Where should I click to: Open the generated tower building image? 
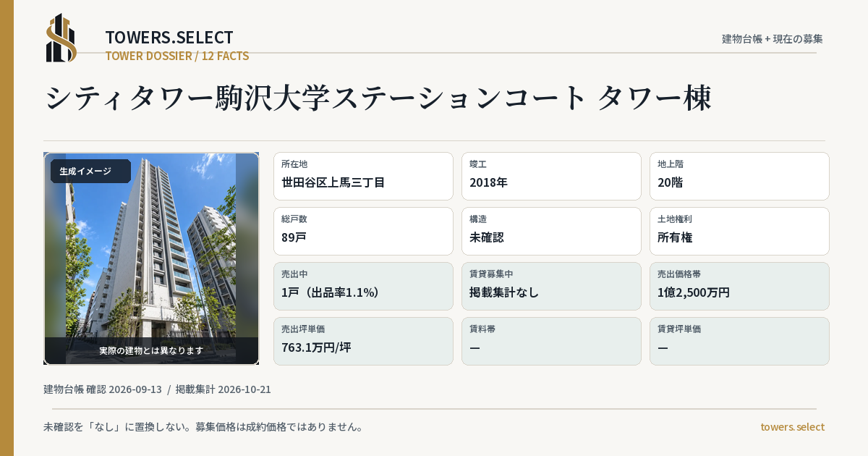pyautogui.click(x=151, y=258)
